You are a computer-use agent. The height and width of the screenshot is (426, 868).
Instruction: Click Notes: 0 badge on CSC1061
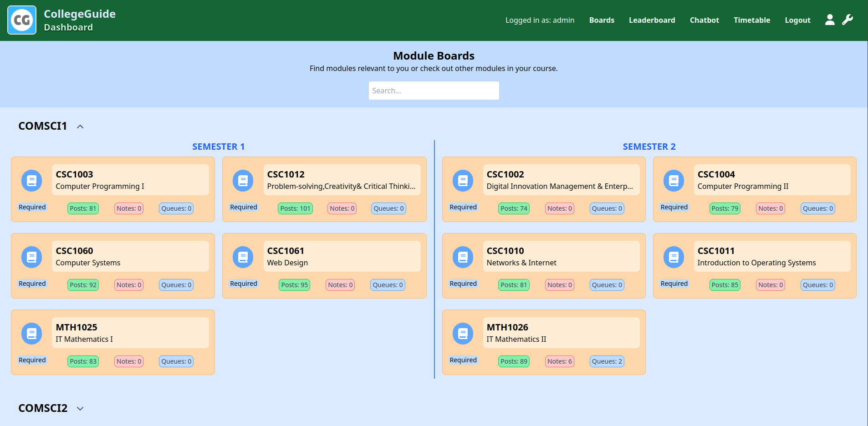tap(340, 285)
